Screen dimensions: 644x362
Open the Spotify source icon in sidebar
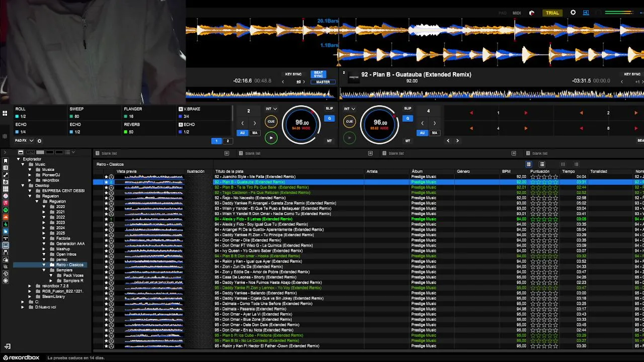(x=6, y=210)
